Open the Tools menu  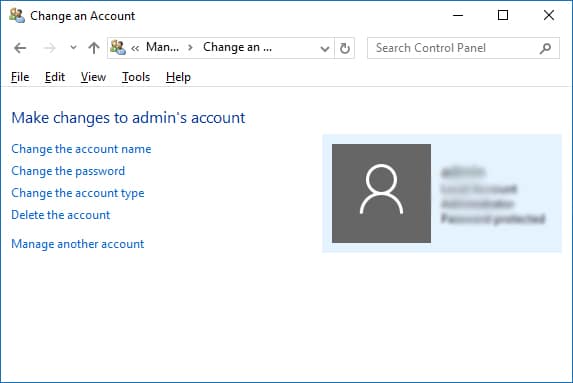click(x=136, y=77)
